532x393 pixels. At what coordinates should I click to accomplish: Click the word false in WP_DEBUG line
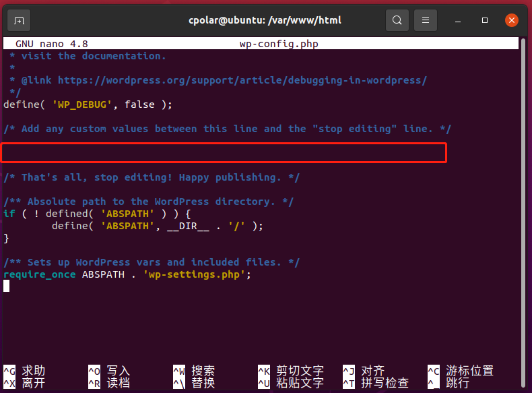coord(139,104)
